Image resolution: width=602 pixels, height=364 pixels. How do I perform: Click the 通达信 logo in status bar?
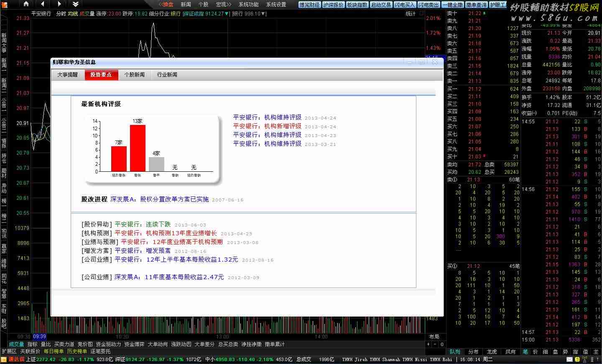coord(16,359)
